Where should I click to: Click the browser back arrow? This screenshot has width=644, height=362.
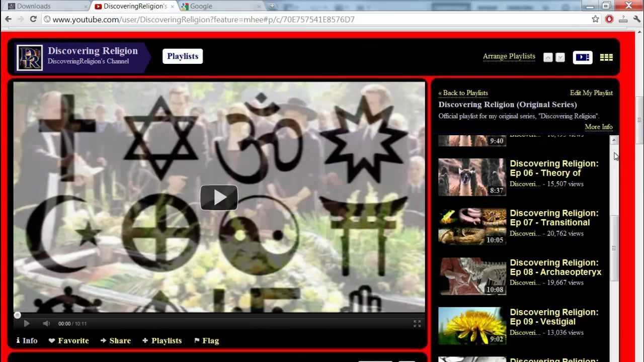(8, 19)
